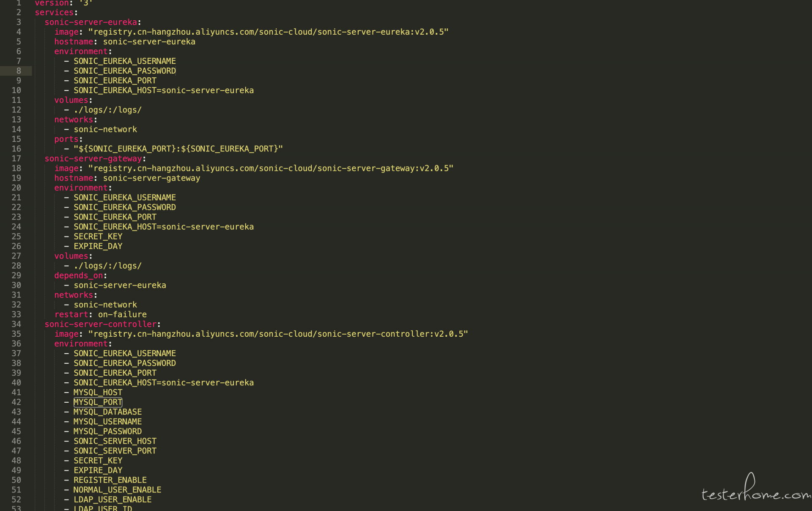
Task: Click line number 34 in the gutter
Action: [x=16, y=324]
